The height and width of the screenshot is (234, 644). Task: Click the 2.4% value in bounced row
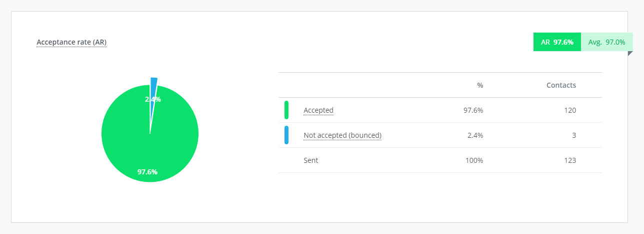click(x=474, y=135)
